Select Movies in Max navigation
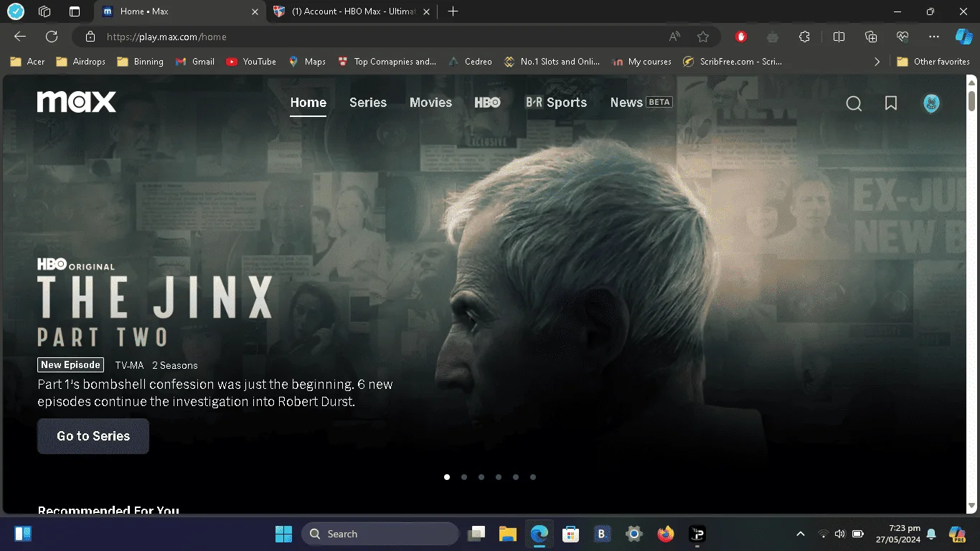 click(x=430, y=103)
